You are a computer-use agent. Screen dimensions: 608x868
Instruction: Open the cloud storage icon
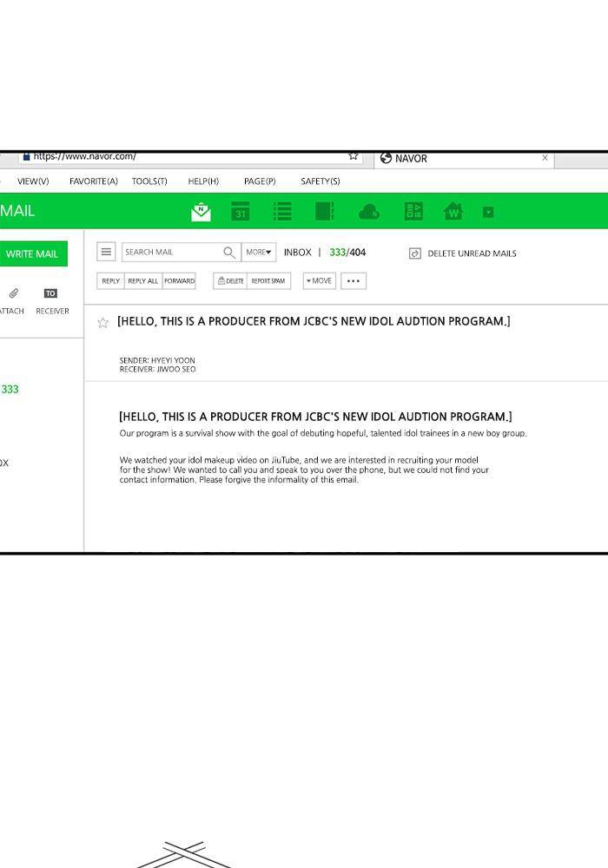(369, 212)
